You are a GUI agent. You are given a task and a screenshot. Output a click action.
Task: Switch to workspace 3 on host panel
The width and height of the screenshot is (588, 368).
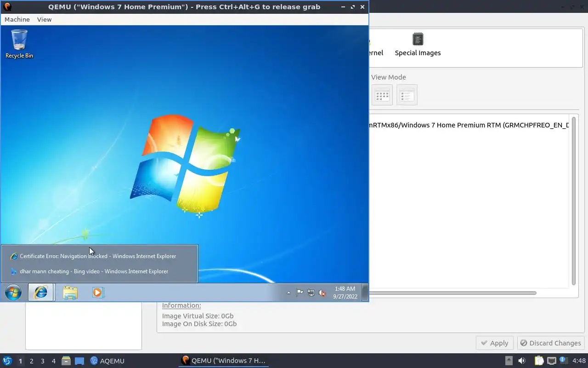click(x=42, y=361)
